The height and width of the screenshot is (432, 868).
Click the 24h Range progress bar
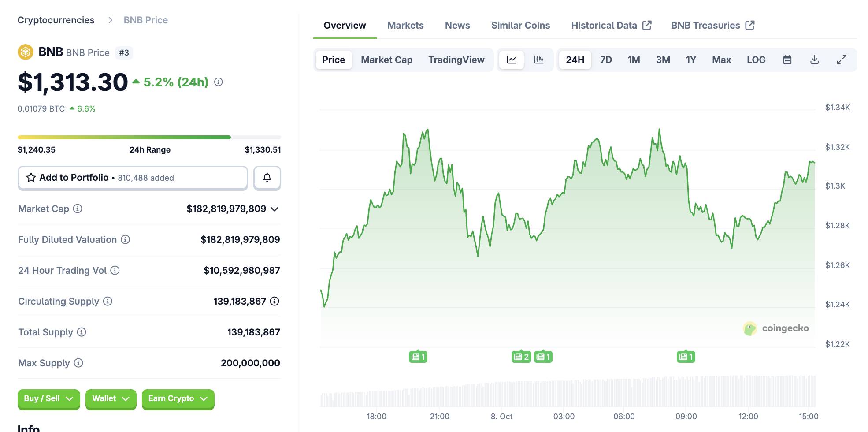point(149,138)
